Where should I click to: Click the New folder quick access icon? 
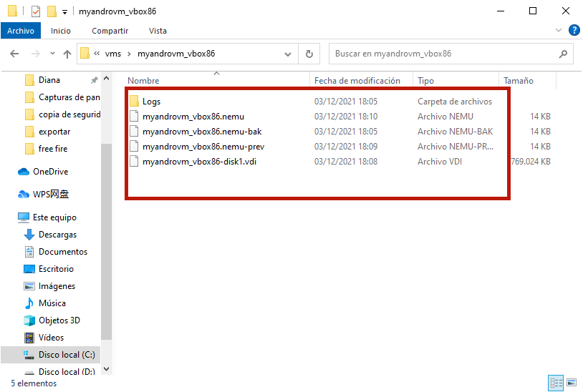pos(52,11)
